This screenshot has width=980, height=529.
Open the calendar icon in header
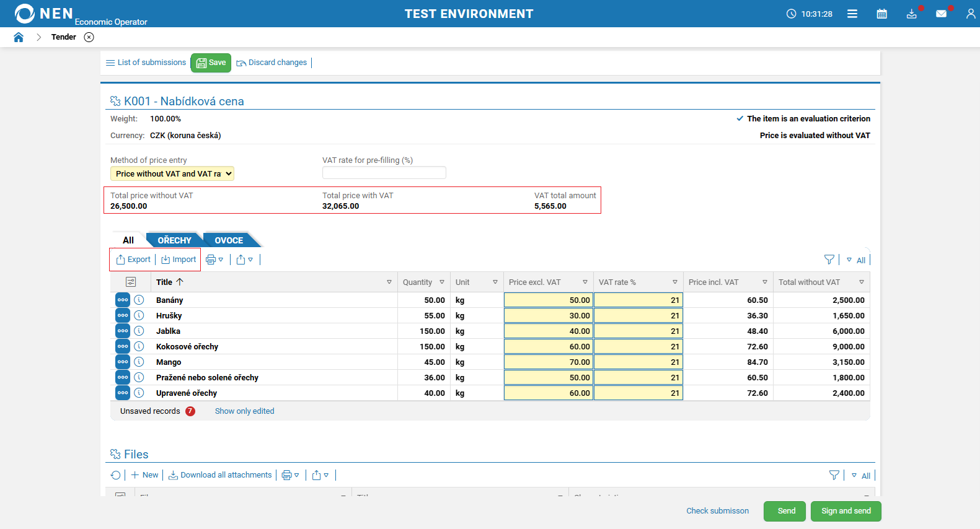(x=881, y=14)
